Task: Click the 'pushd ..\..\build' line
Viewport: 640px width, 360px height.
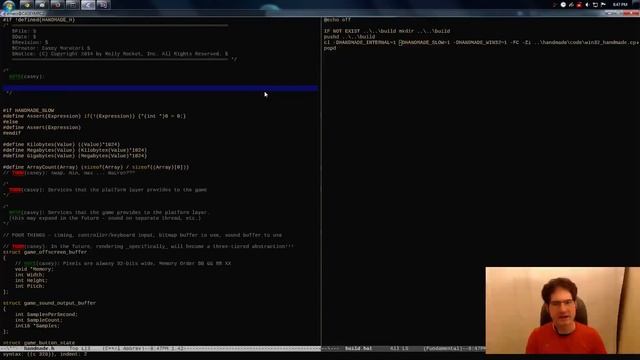Action: 349,37
